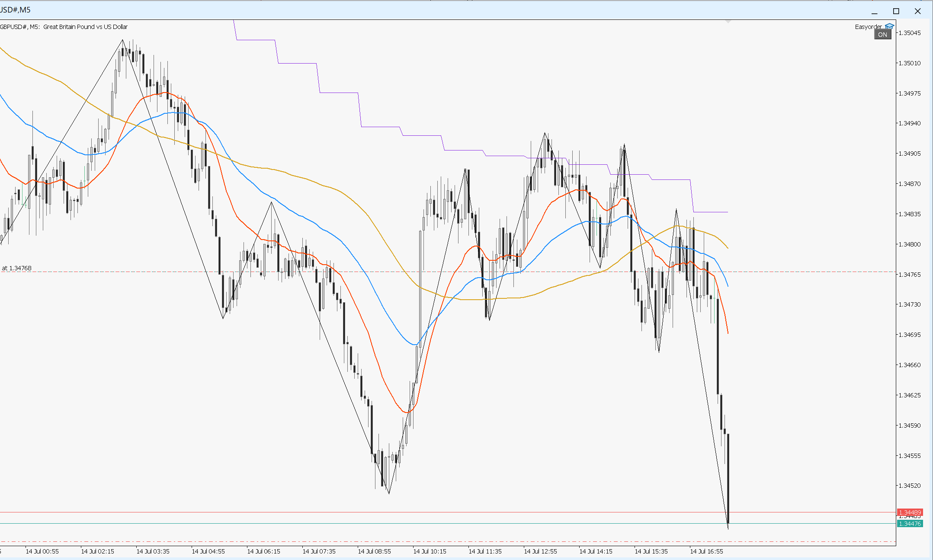
Task: Click the gray chart shift triangle marker
Action: [x=728, y=21]
